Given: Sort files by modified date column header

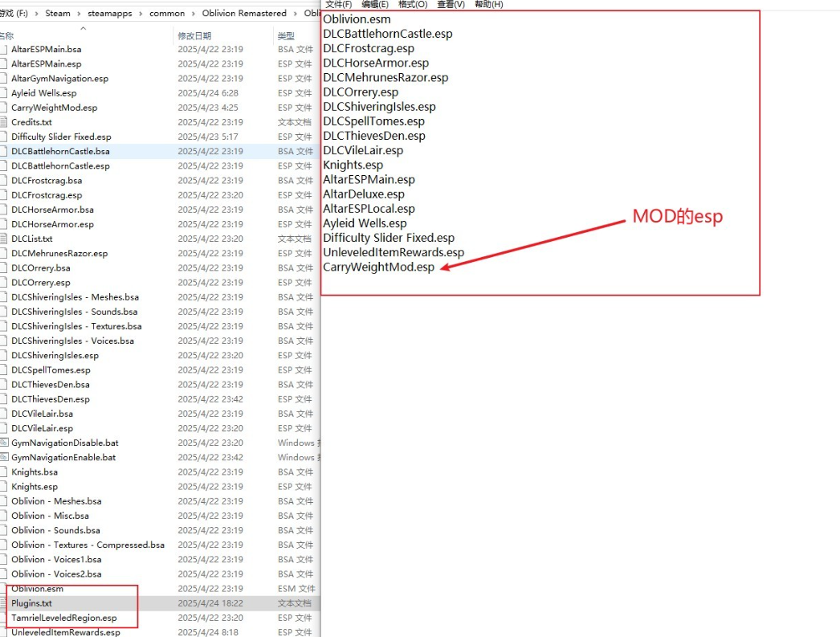Looking at the screenshot, I should (x=194, y=36).
